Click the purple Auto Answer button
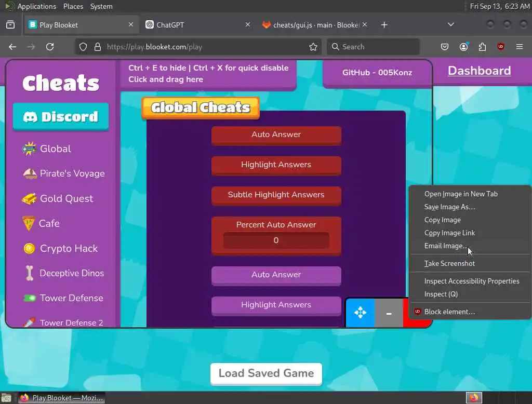The width and height of the screenshot is (532, 404). (x=276, y=275)
